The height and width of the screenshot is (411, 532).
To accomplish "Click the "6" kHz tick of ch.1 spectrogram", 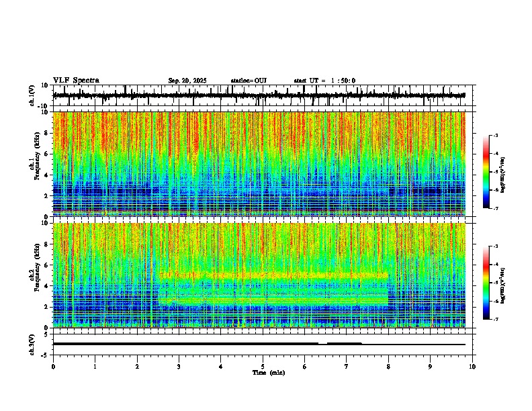I will click(x=46, y=154).
